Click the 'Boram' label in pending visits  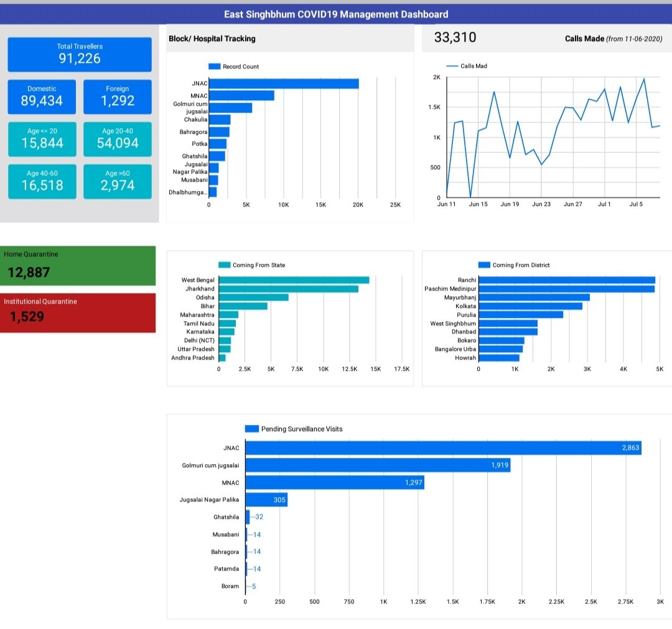click(x=230, y=586)
